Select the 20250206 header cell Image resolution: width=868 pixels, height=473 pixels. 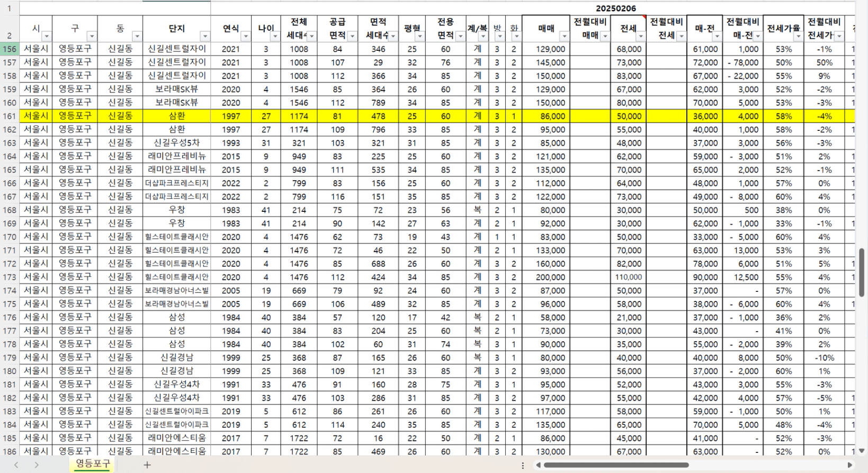(x=616, y=8)
